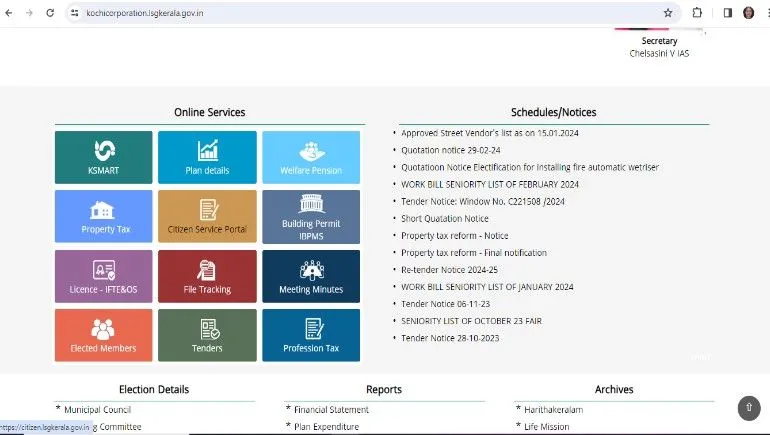Open the Plan details tile
This screenshot has width=770, height=435.
(207, 157)
